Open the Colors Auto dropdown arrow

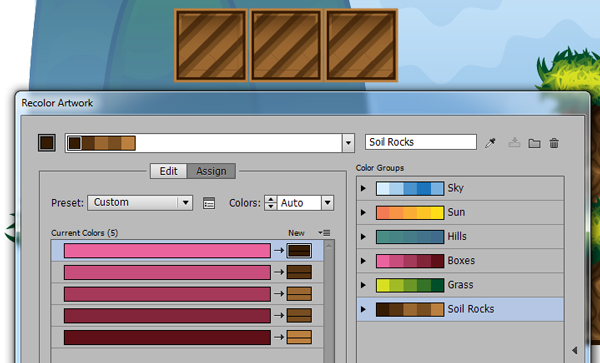pyautogui.click(x=328, y=203)
